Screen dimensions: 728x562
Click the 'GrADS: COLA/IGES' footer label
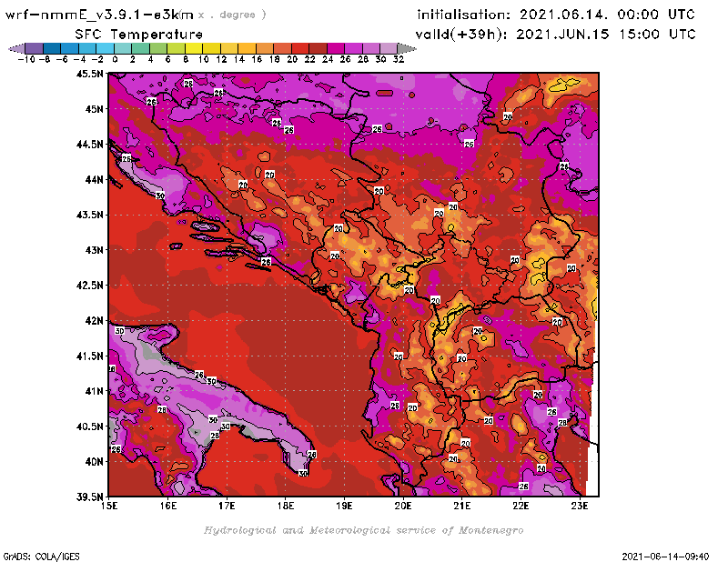tap(41, 557)
